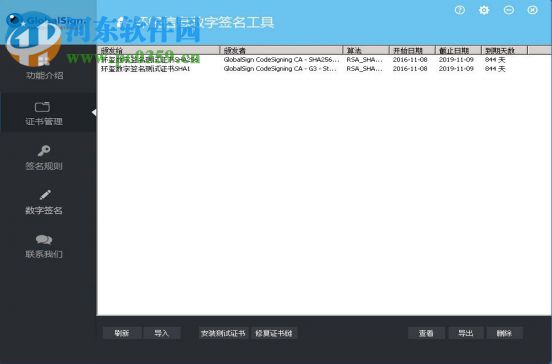
Task: Click the key icon above 签名规则
Action: point(44,151)
